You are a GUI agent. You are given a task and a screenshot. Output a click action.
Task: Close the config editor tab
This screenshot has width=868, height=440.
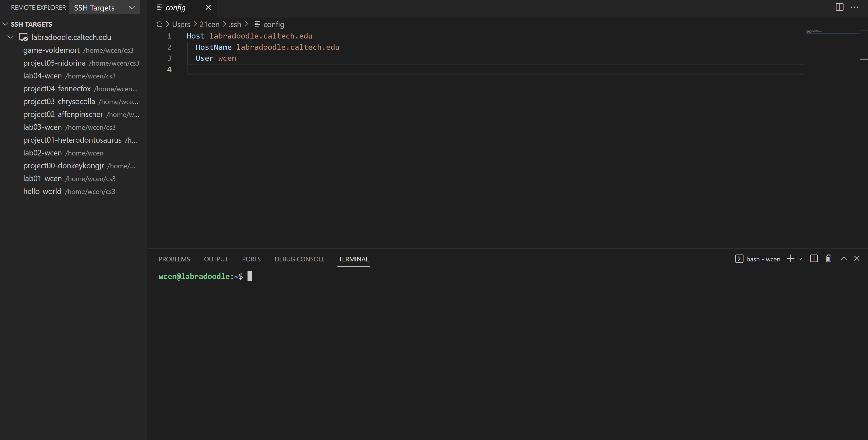(208, 7)
